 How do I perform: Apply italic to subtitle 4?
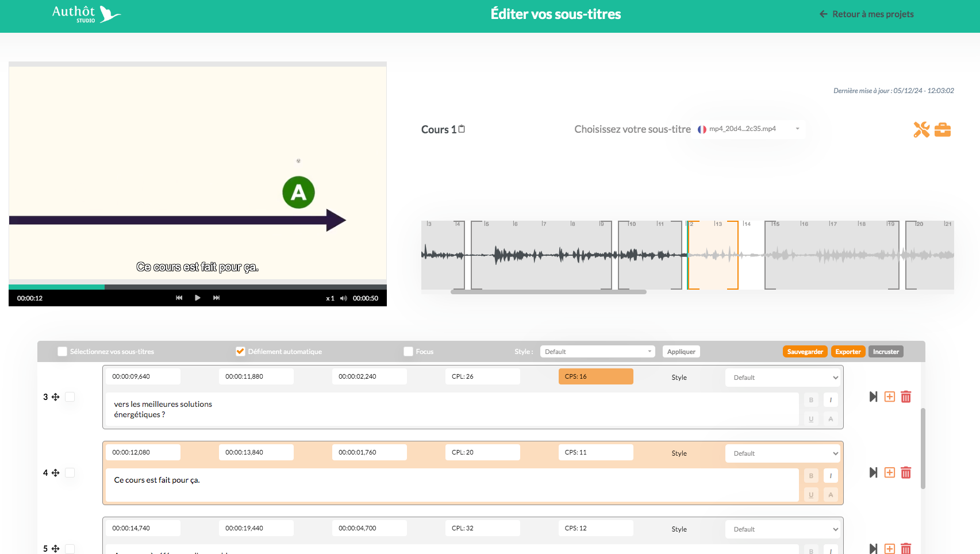831,476
